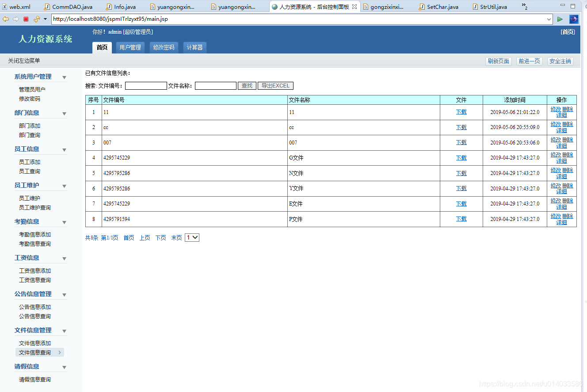The width and height of the screenshot is (587, 392).
Task: Click the browser forward arrow icon
Action: pyautogui.click(x=15, y=19)
